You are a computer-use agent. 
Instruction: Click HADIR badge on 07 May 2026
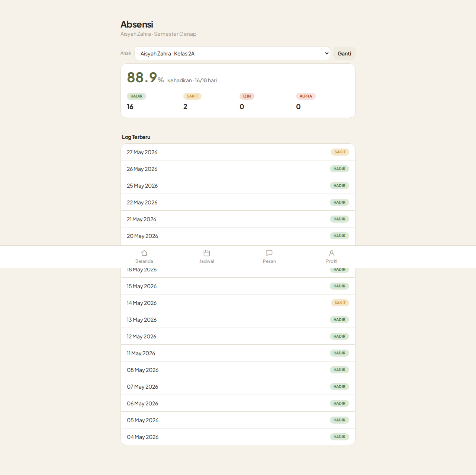click(x=340, y=386)
